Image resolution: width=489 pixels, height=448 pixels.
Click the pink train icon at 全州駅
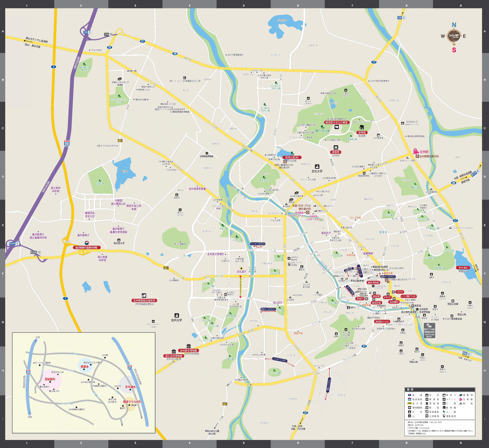416,151
